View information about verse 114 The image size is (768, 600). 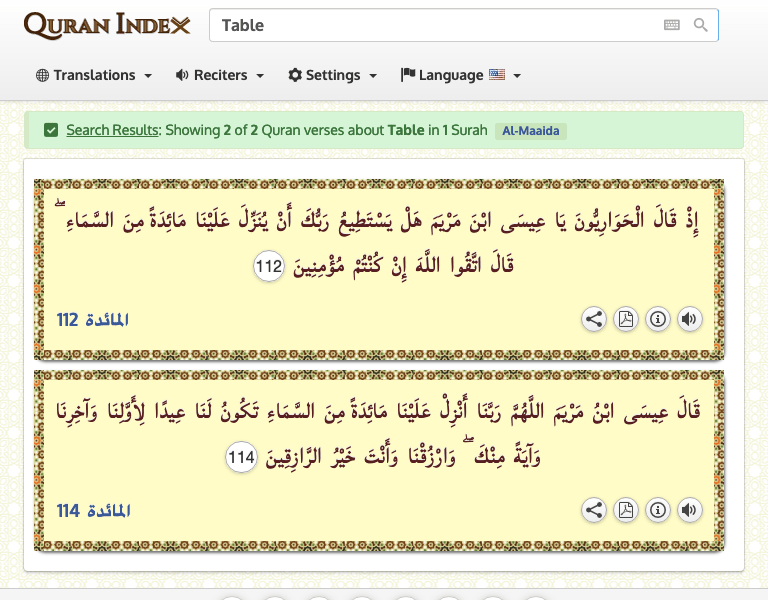pos(658,510)
